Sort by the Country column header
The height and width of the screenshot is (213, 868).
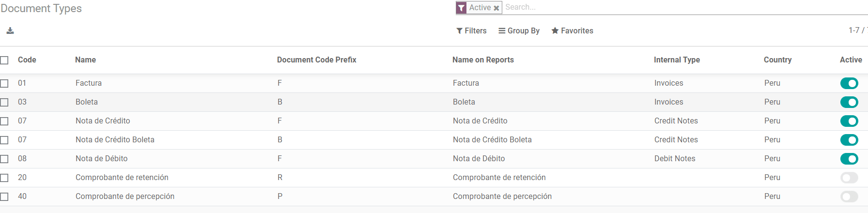pyautogui.click(x=777, y=60)
